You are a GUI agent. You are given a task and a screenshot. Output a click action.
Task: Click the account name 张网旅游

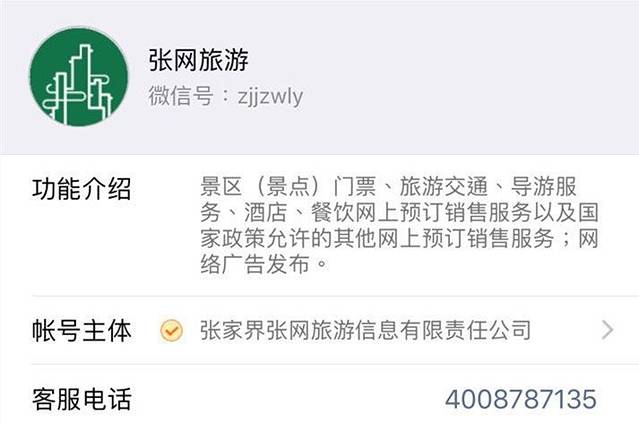pyautogui.click(x=198, y=60)
